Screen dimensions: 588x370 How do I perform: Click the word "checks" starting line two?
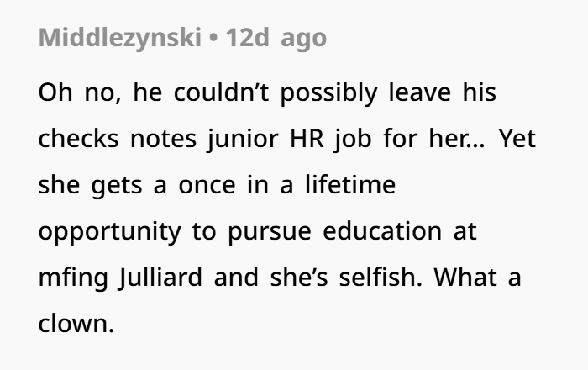click(77, 138)
